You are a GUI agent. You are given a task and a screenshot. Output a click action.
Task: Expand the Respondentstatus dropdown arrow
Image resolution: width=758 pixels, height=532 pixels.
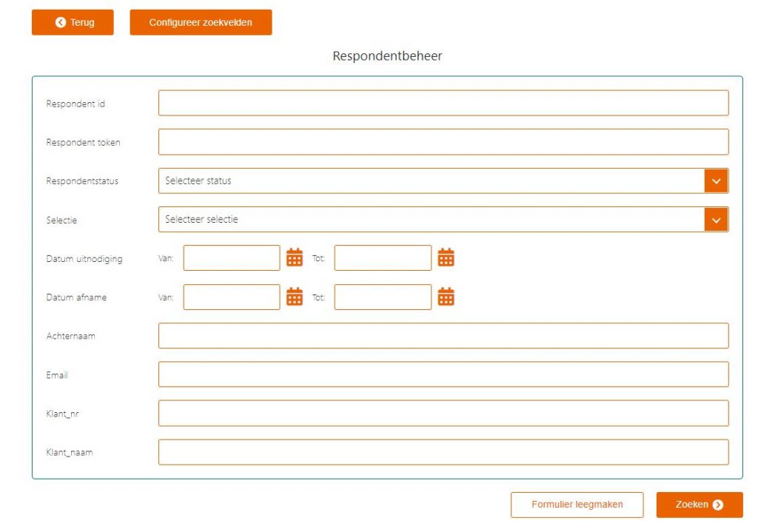point(716,181)
